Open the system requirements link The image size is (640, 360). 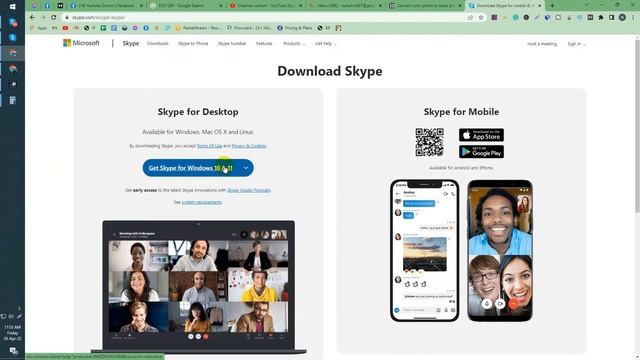point(202,202)
